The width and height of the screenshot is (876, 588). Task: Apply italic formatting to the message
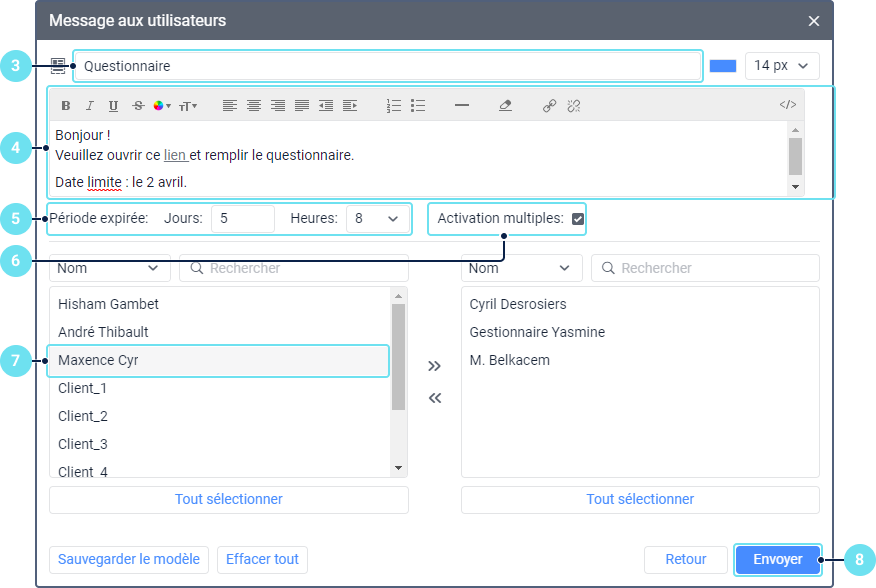(x=89, y=106)
